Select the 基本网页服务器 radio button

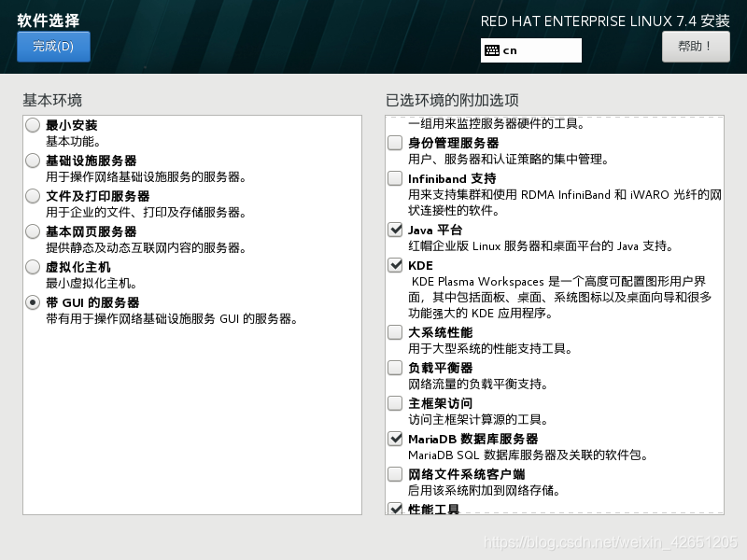pyautogui.click(x=33, y=231)
